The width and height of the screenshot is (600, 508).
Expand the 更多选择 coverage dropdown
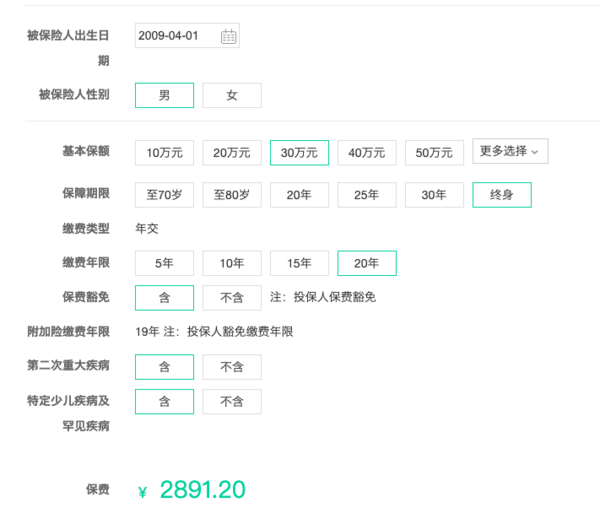[x=510, y=151]
